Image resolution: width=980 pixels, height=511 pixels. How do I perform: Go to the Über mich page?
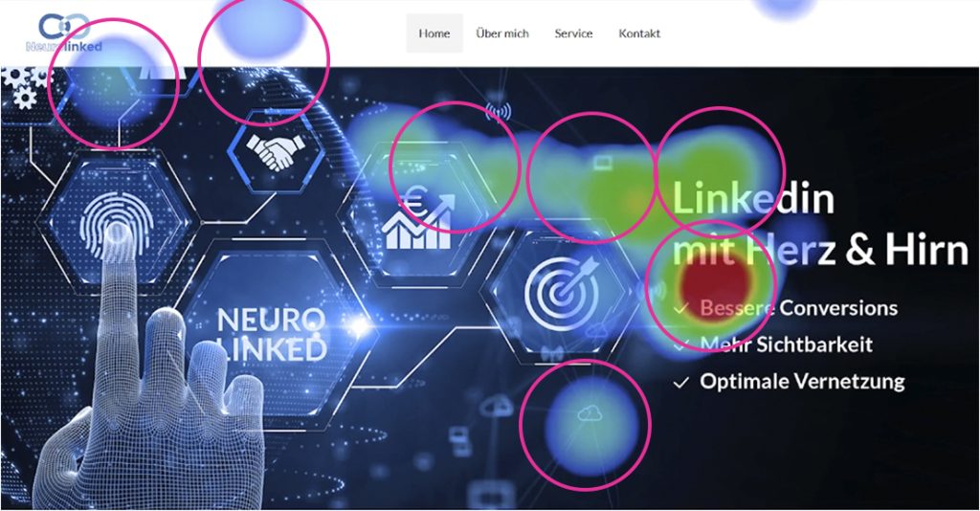pos(501,33)
